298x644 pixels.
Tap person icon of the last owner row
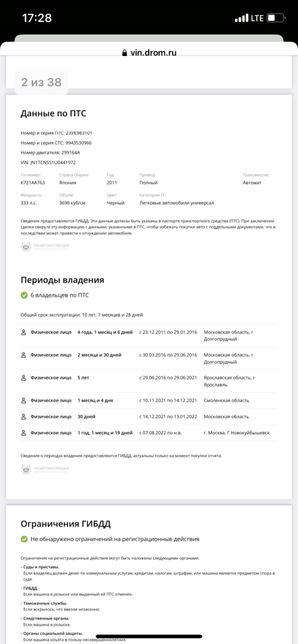tap(23, 433)
